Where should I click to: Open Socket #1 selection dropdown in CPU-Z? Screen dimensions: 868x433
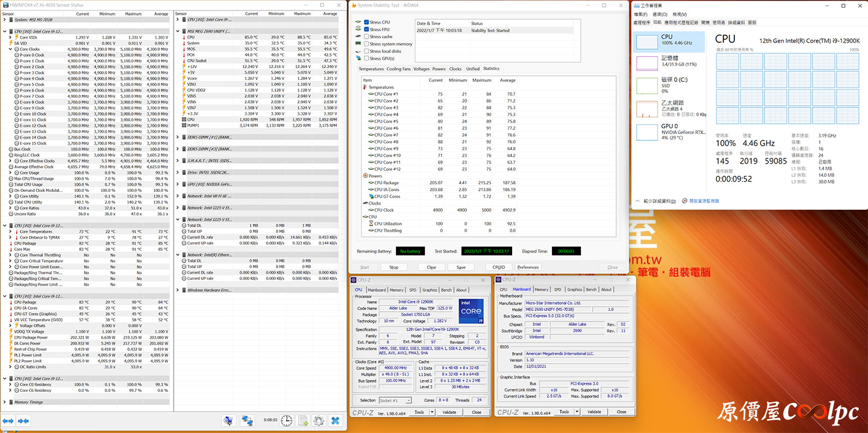tap(395, 400)
